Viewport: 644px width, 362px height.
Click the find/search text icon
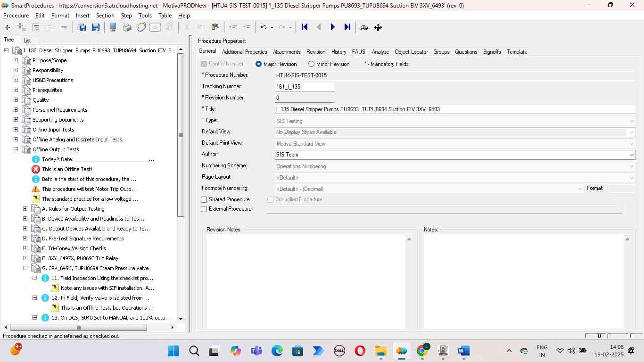[364, 27]
